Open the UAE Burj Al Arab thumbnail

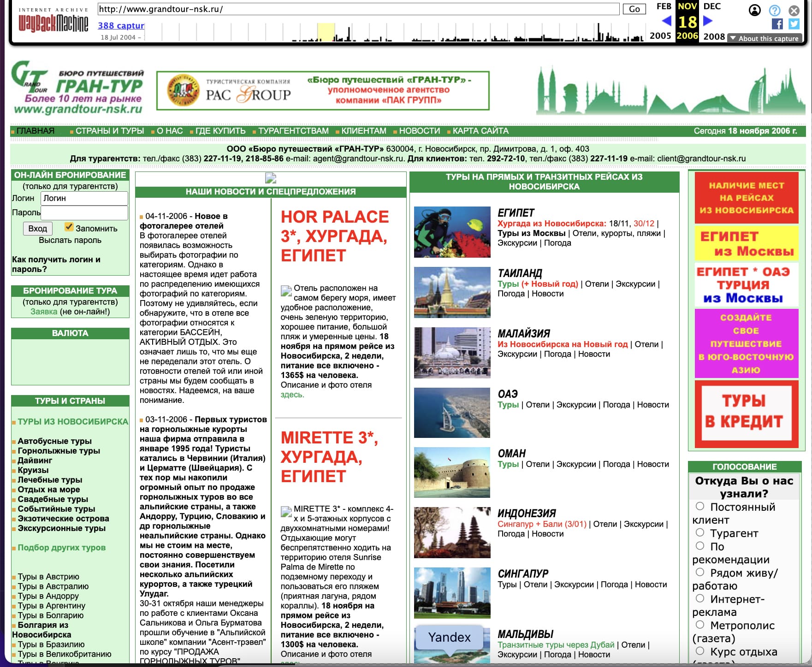click(452, 413)
